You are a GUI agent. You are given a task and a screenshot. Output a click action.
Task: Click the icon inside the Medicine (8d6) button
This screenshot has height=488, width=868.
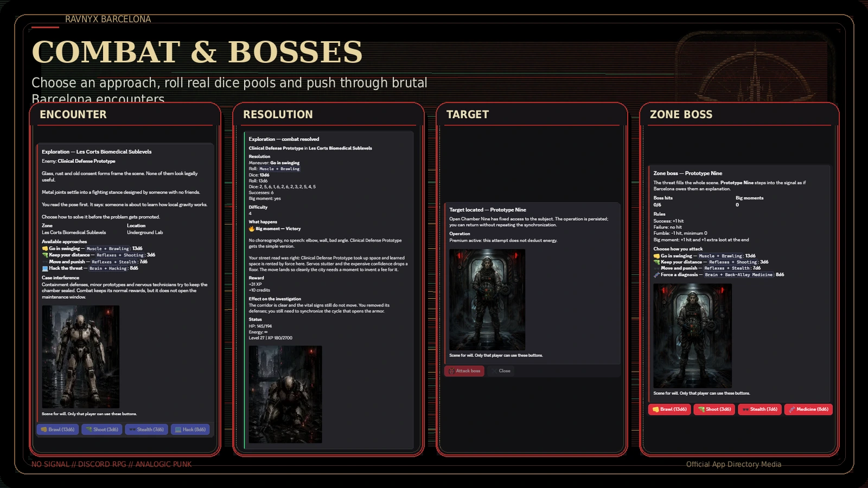click(x=792, y=409)
